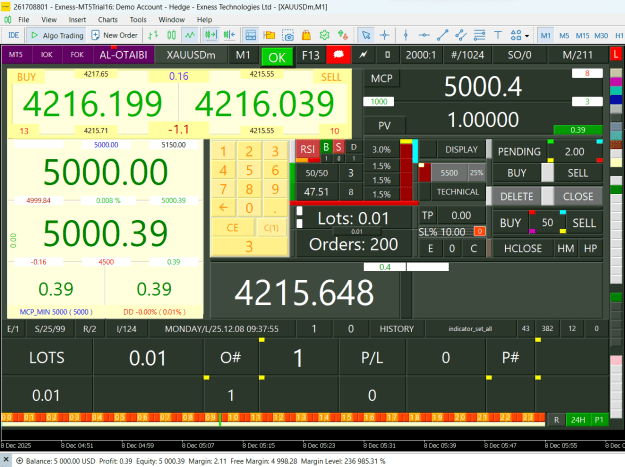
Task: Select the Fibonacci retracement tool
Action: pyautogui.click(x=479, y=35)
